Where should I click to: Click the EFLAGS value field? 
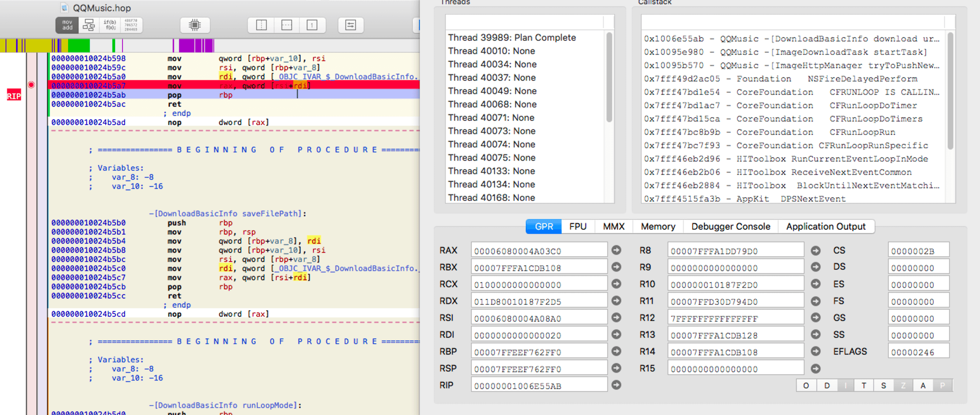918,351
